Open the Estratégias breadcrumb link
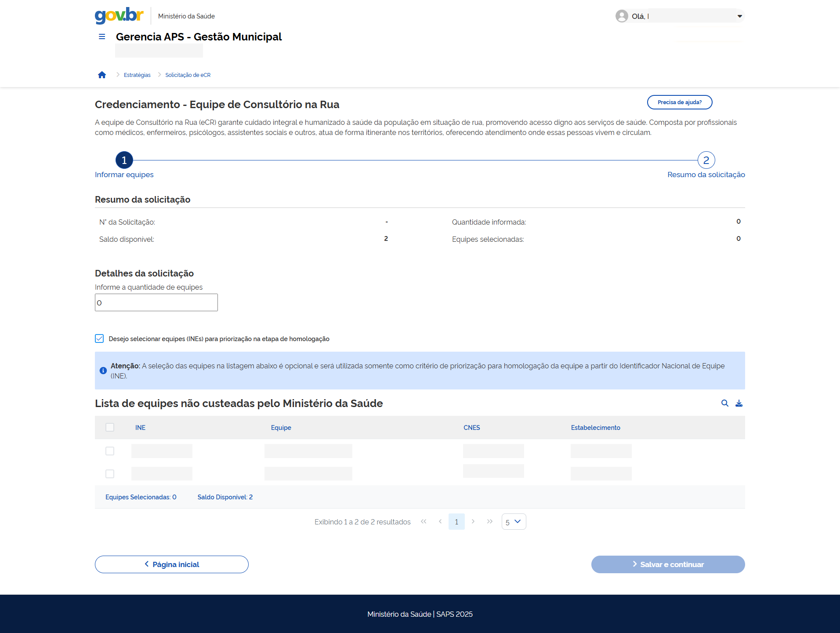This screenshot has width=840, height=633. (137, 75)
